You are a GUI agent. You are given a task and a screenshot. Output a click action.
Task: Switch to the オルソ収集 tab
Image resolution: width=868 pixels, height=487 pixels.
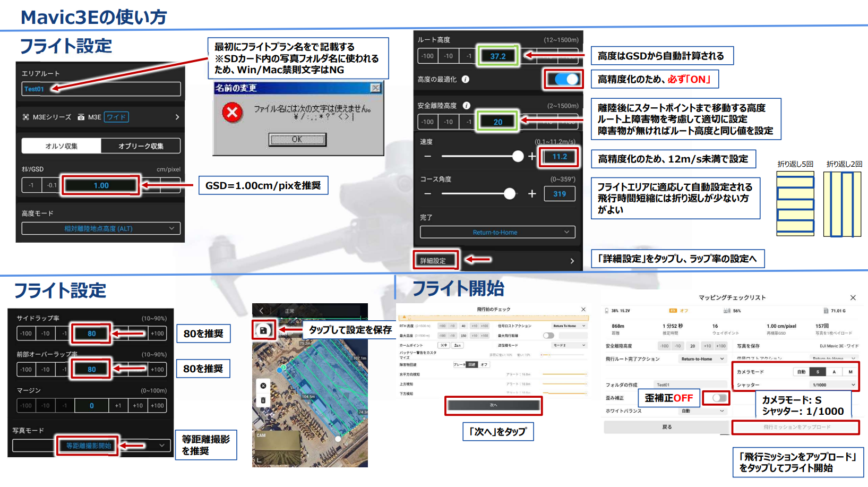coord(61,146)
